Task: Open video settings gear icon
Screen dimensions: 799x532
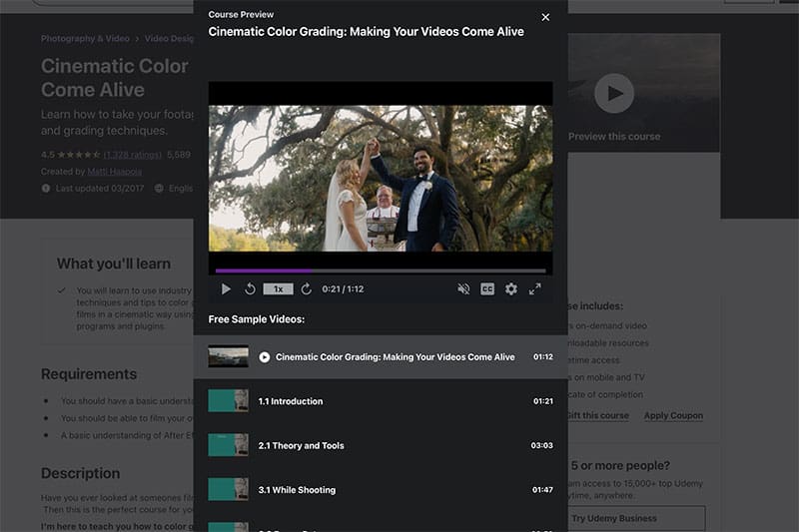Action: click(511, 289)
